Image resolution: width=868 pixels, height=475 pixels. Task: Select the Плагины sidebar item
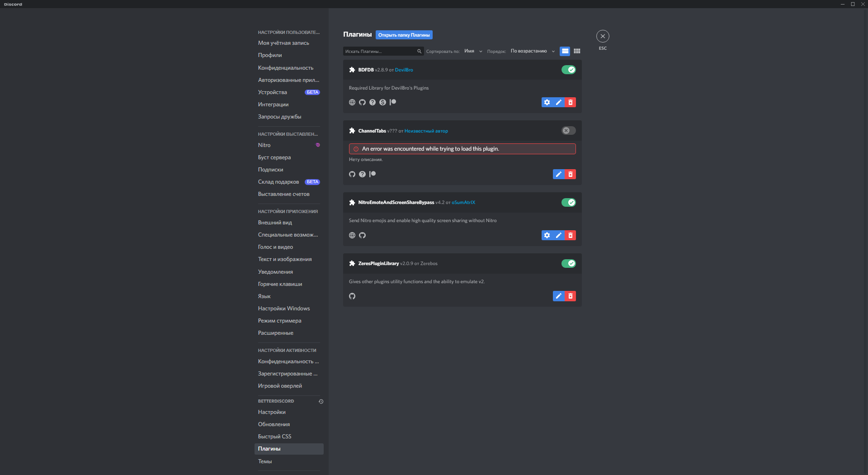289,449
